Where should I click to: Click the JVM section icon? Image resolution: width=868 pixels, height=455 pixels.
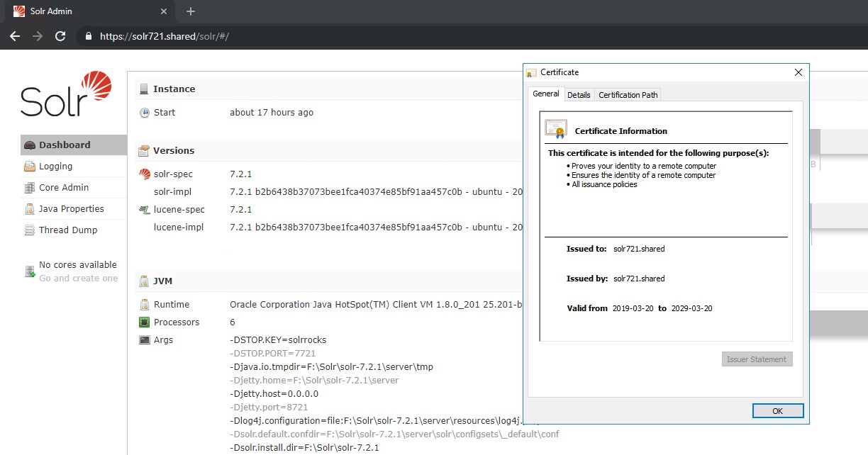(x=145, y=281)
